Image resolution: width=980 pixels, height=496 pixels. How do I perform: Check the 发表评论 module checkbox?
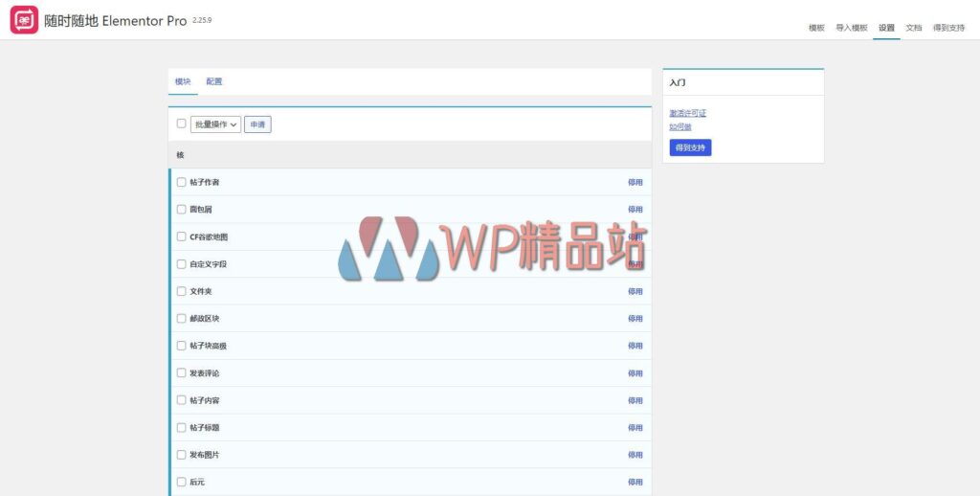181,372
